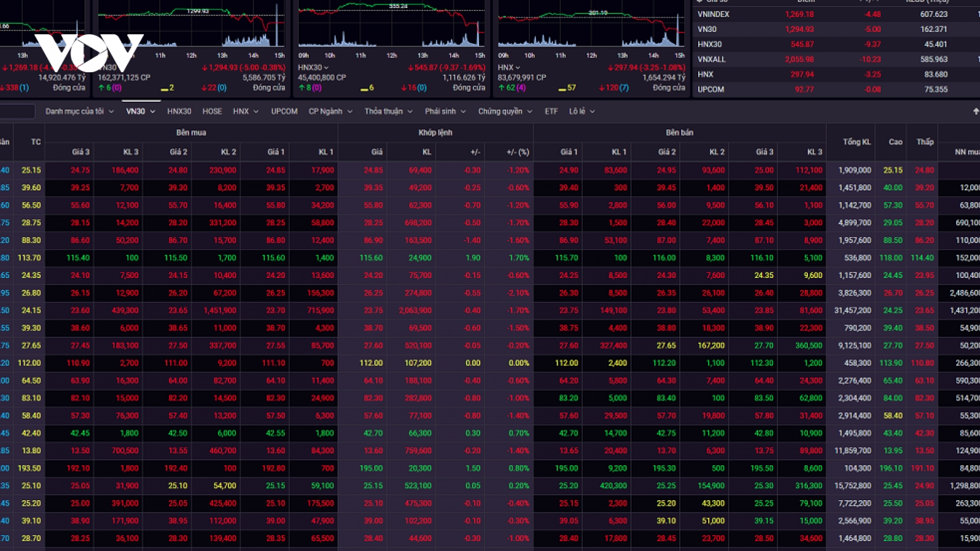This screenshot has height=551, width=980.
Task: Click the 'Bên bán' header group
Action: (x=679, y=133)
